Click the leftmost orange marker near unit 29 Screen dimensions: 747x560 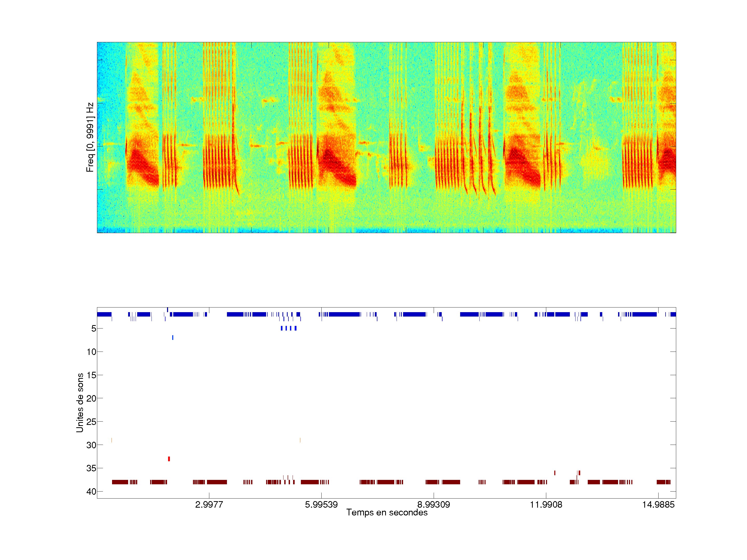(x=112, y=440)
